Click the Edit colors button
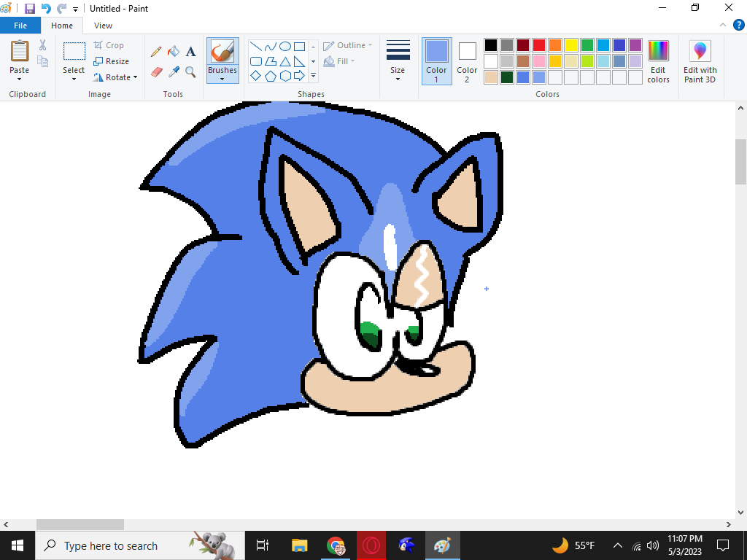Screen dimensions: 747x560 [x=658, y=61]
